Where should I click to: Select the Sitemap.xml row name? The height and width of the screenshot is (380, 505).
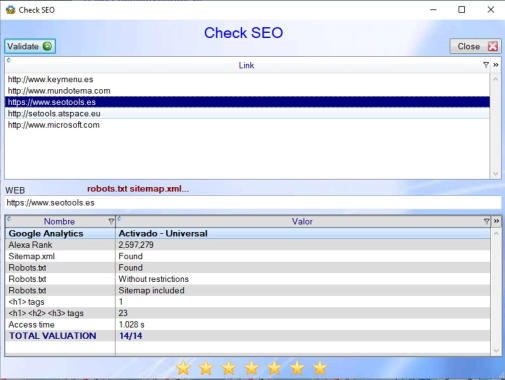(32, 256)
